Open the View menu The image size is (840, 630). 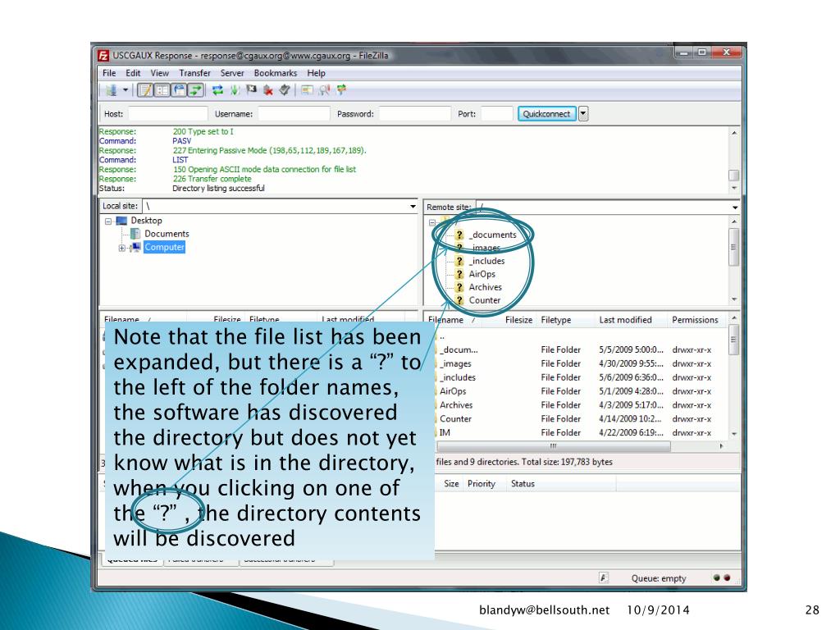[159, 73]
